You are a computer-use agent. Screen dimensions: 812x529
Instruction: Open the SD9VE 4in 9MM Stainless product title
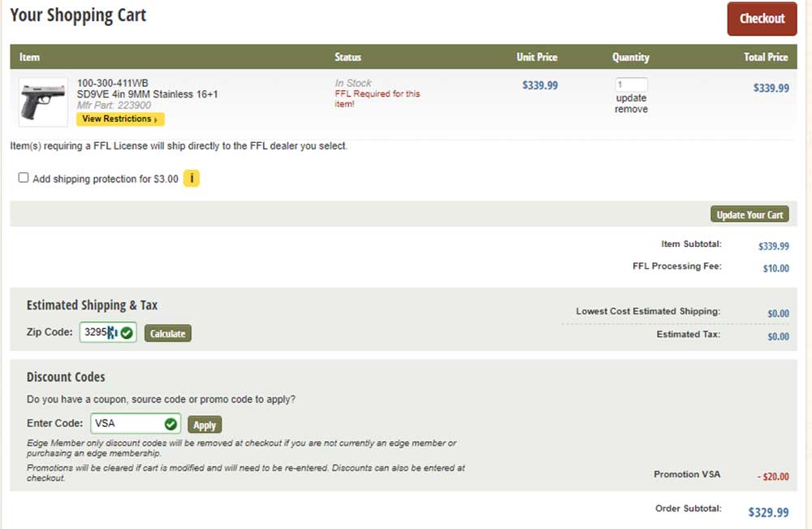(x=147, y=94)
